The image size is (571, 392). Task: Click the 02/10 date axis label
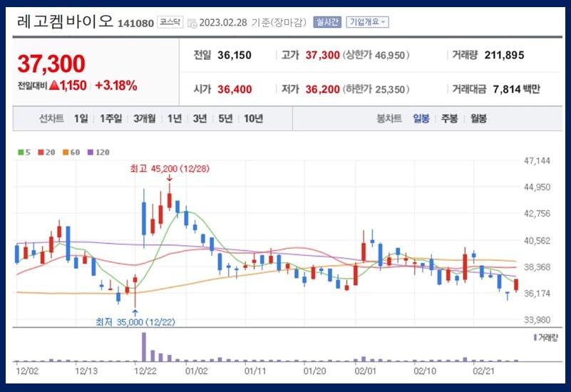coord(425,371)
